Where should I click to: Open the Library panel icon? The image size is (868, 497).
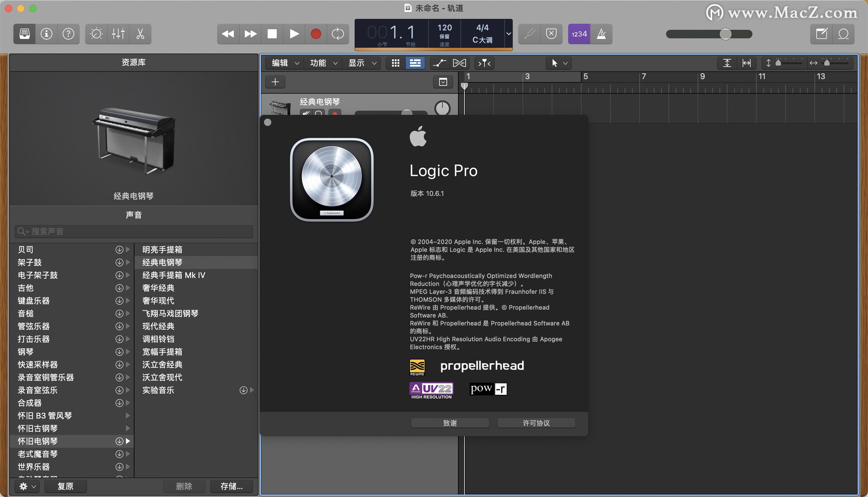[x=24, y=34]
